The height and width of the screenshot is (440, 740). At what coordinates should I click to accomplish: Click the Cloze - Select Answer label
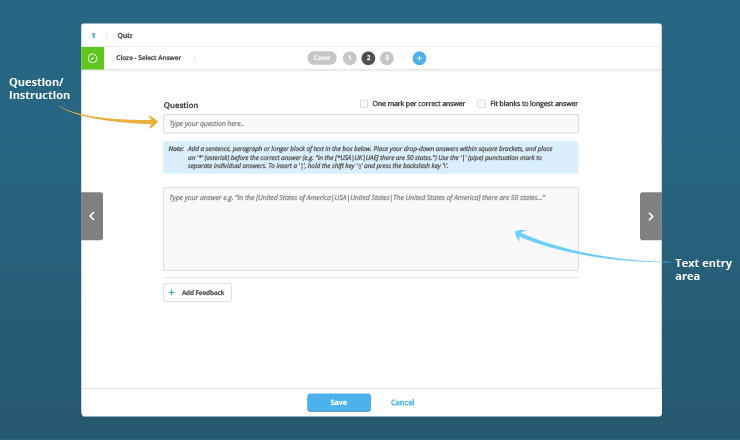[x=149, y=58]
